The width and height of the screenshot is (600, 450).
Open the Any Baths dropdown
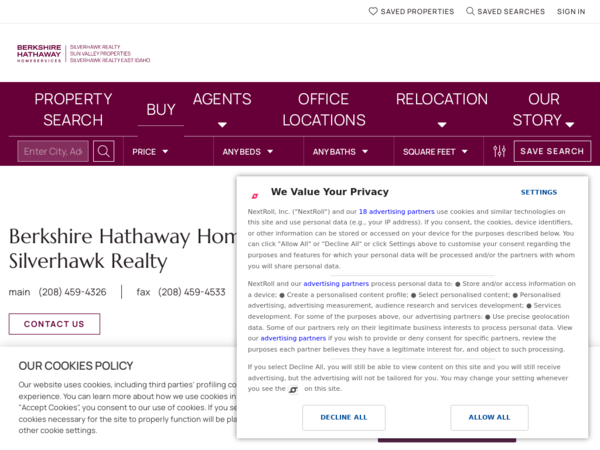(340, 152)
